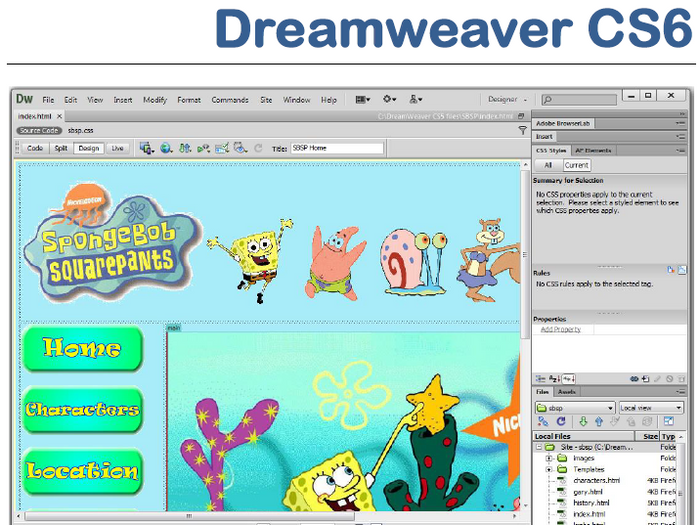The image size is (700, 525).
Task: Click the New CSS Rule icon
Action: [646, 379]
